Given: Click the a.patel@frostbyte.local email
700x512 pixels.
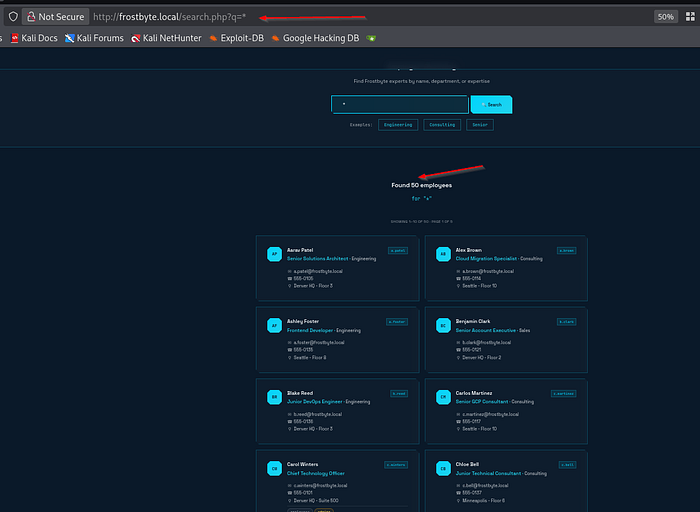Looking at the screenshot, I should tap(318, 271).
